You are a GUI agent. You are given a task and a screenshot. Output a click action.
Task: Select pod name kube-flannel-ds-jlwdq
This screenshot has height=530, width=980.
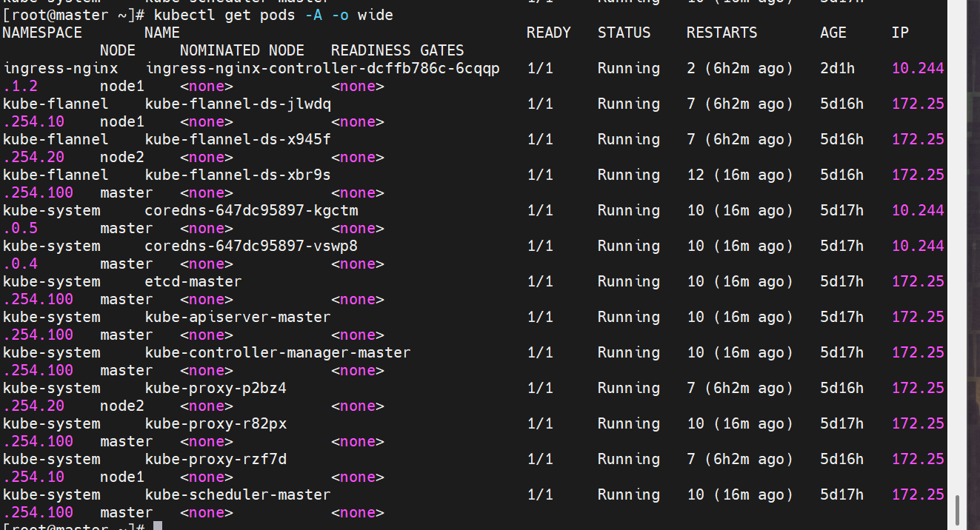238,104
